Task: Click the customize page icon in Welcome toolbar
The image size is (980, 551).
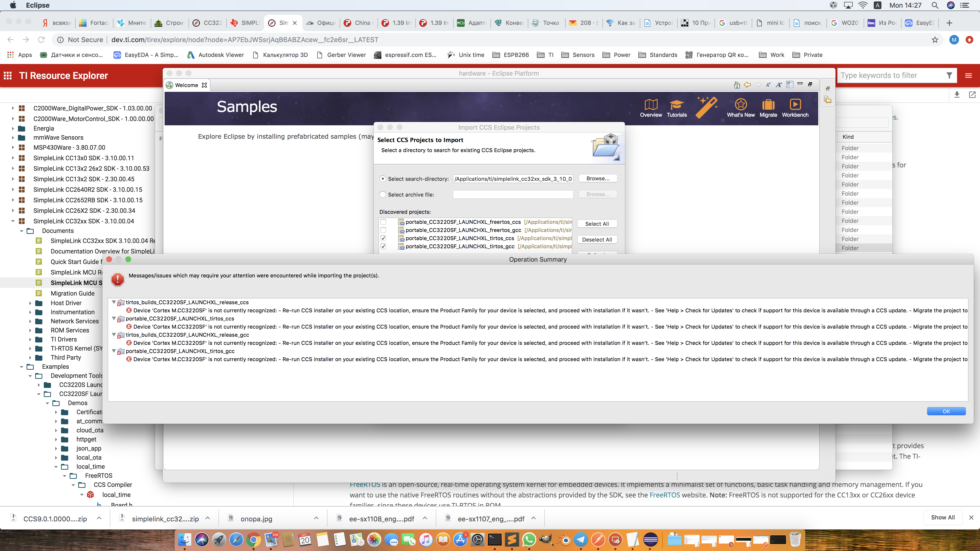Action: (x=790, y=84)
